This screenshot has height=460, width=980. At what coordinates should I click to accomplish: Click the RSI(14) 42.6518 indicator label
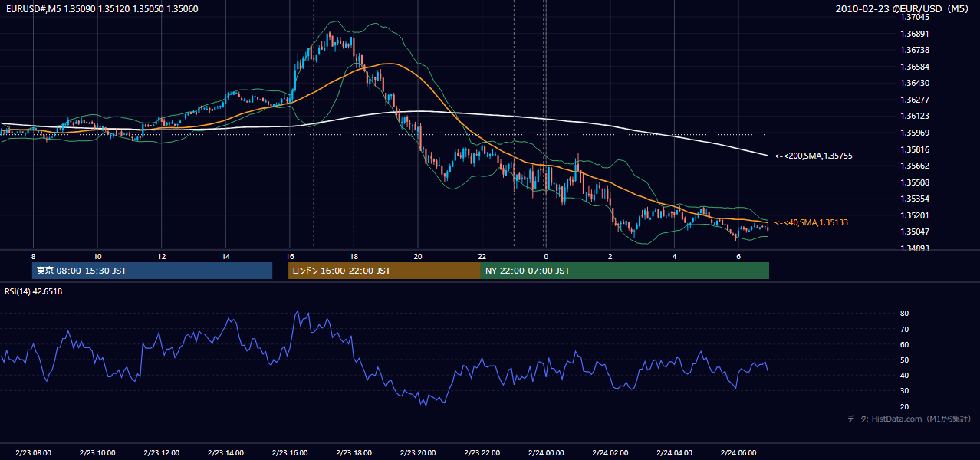point(34,291)
